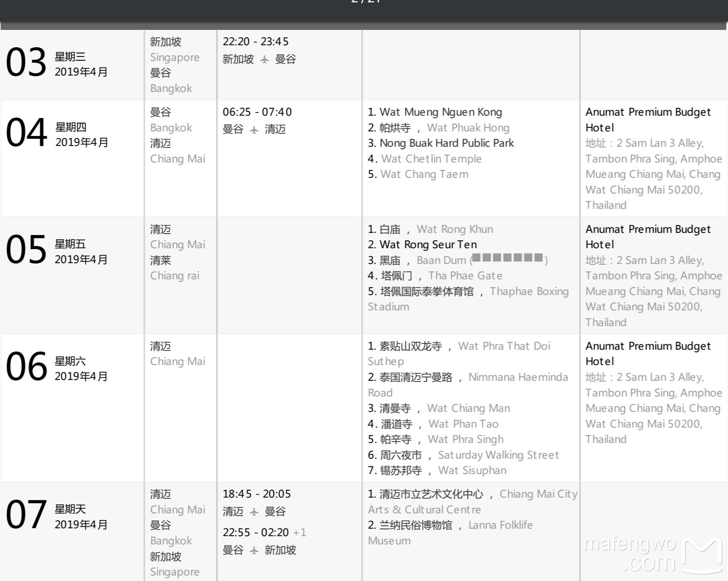Open Anumat Premium Budget Hotel on day 05
728x581 pixels.
(648, 237)
